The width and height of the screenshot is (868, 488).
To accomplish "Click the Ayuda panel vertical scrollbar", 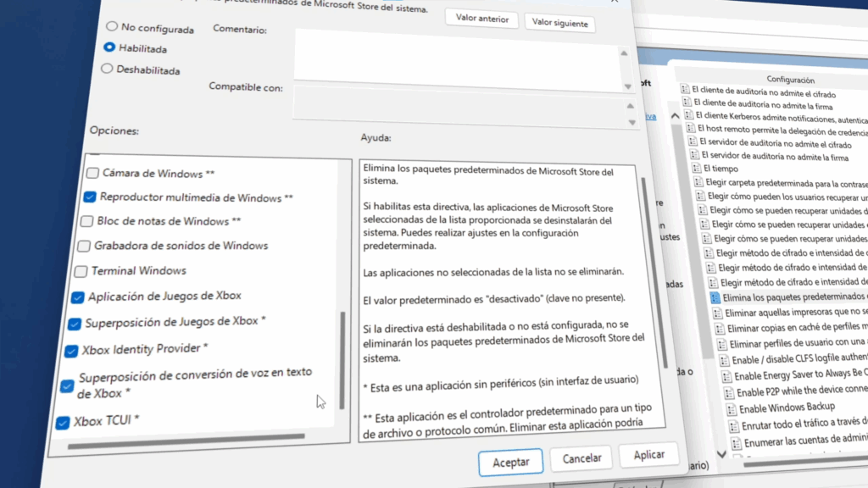I will pyautogui.click(x=654, y=272).
